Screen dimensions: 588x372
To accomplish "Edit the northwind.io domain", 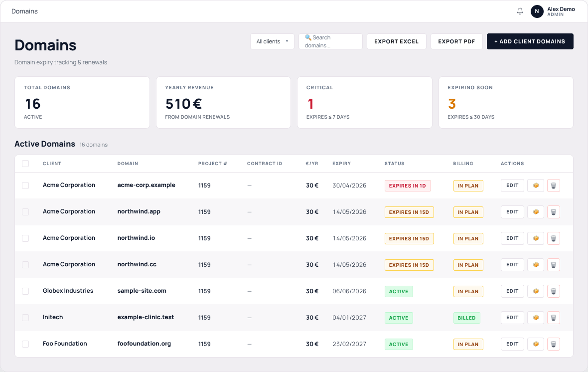I will pyautogui.click(x=512, y=238).
